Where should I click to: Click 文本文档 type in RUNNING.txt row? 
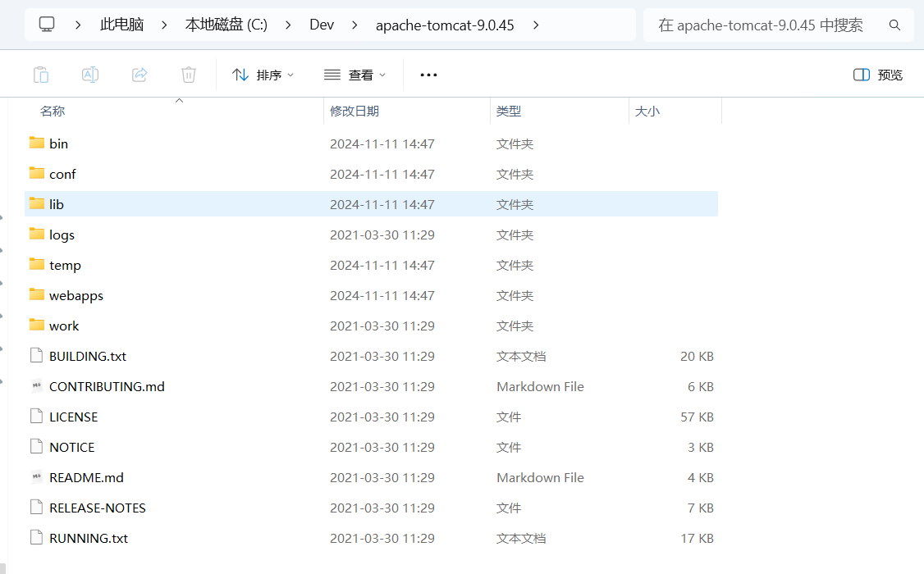[521, 538]
